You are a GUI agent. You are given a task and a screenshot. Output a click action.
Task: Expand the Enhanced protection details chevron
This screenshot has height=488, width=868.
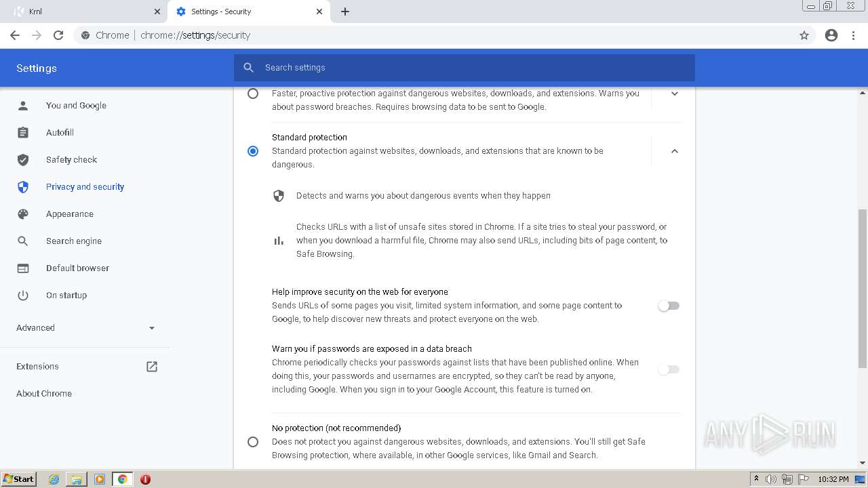(x=675, y=94)
